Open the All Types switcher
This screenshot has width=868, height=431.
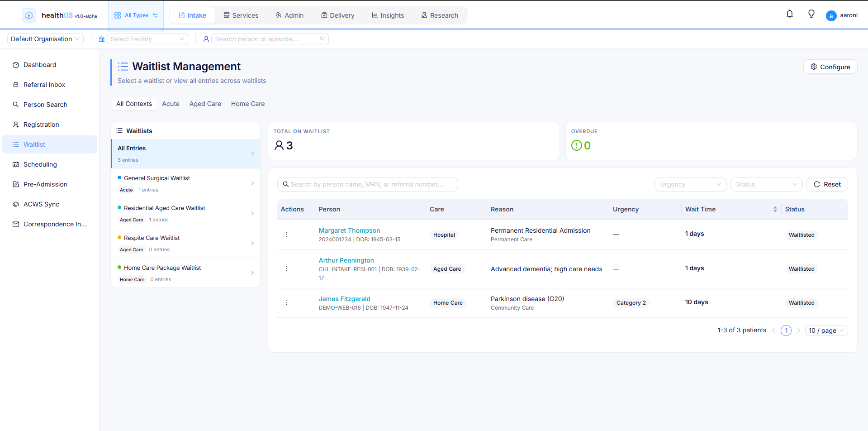(136, 15)
